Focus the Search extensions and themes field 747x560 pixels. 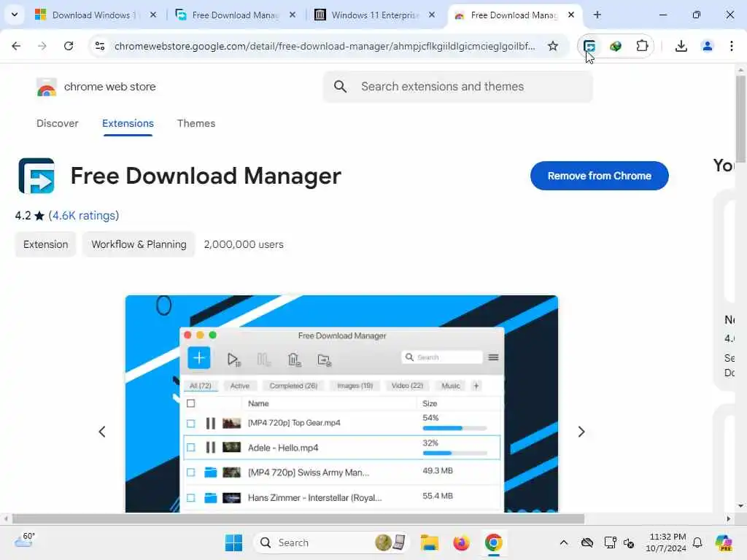click(457, 86)
